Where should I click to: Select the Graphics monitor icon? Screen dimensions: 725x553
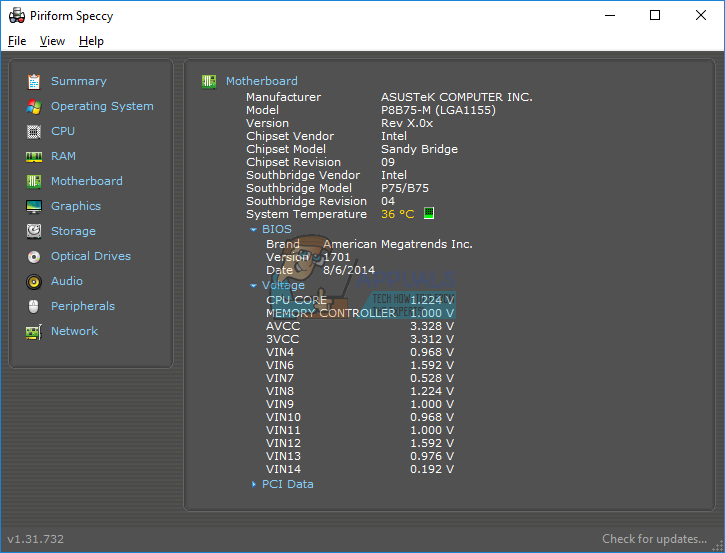pos(34,206)
